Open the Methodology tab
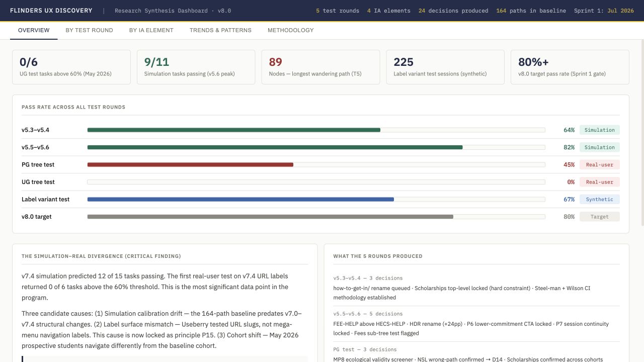644x362 pixels. 291,30
